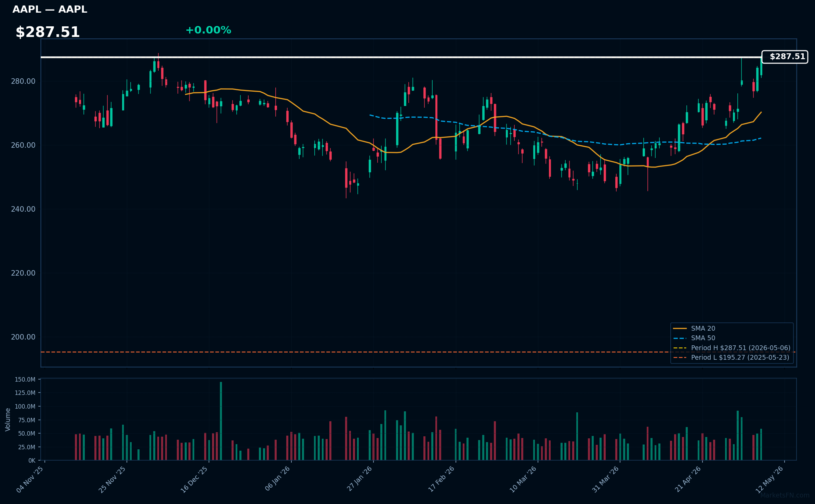815x504 pixels.
Task: Click the 21 Apr '26 date label
Action: pos(688,479)
